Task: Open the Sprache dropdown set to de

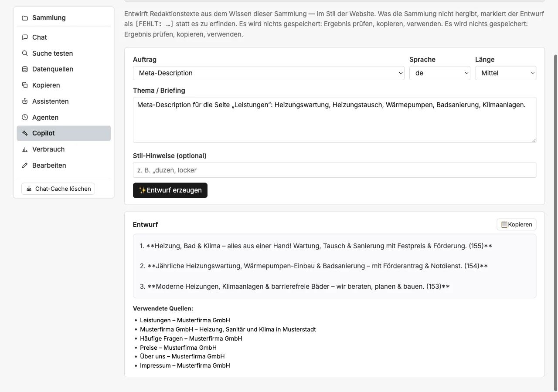Action: (x=440, y=73)
